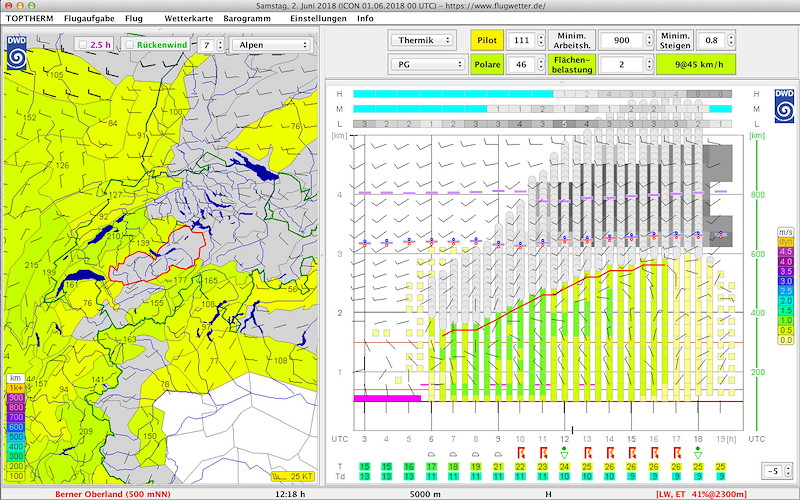Click the red thunderstorm symbol under 16 UTC
Viewport: 800px width, 500px height.
pyautogui.click(x=654, y=453)
